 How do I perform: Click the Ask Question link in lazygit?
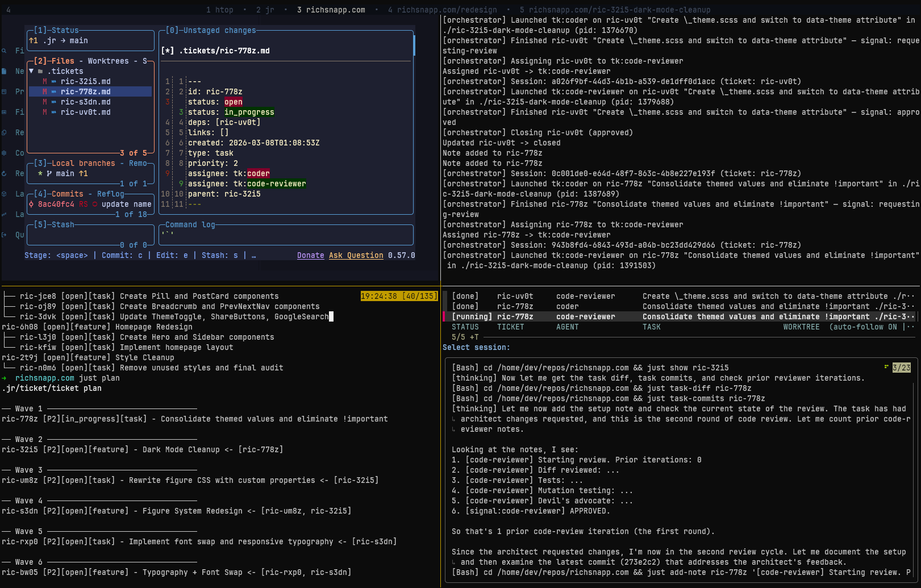pos(356,255)
